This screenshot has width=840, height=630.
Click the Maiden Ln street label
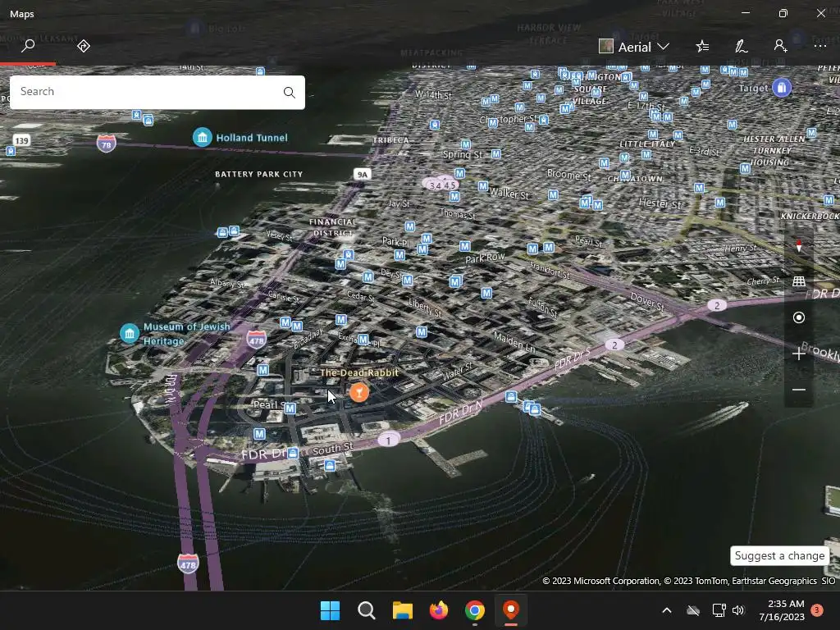[514, 341]
